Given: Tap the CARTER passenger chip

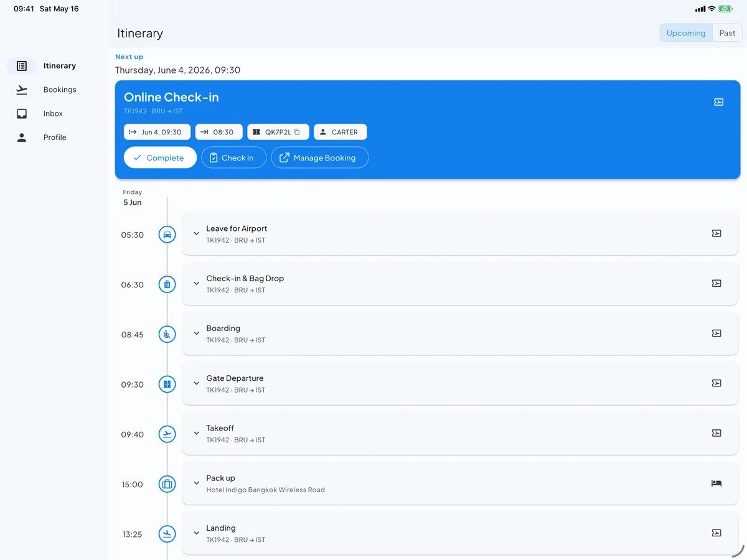Looking at the screenshot, I should coord(340,132).
